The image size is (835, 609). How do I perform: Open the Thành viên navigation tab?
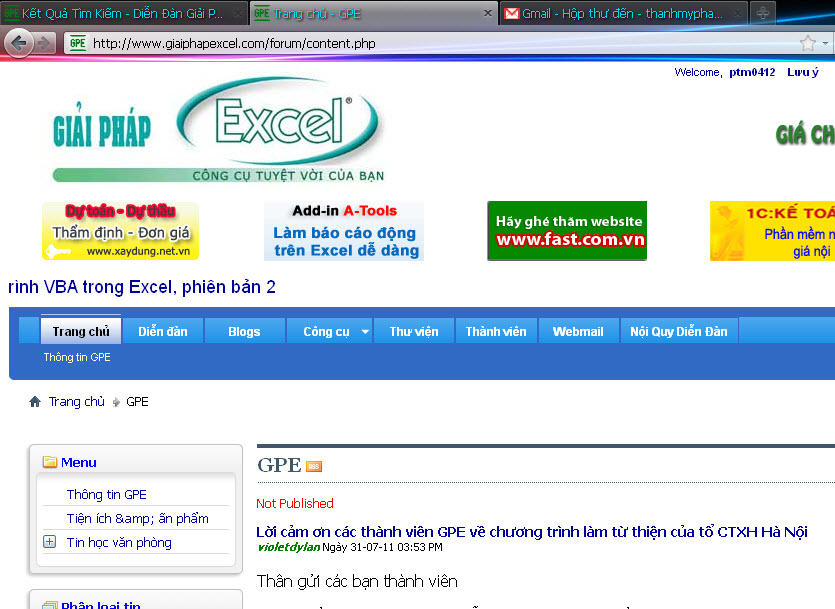click(496, 331)
